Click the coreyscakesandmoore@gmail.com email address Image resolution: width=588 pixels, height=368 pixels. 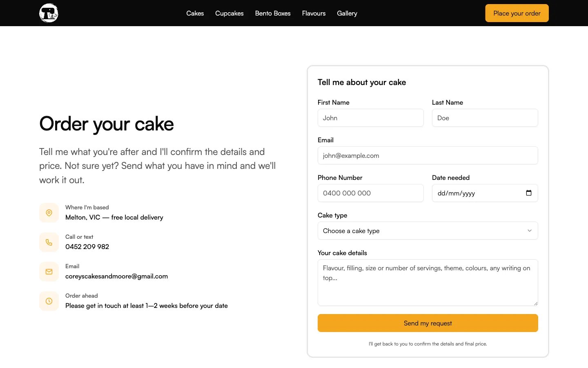pos(116,276)
